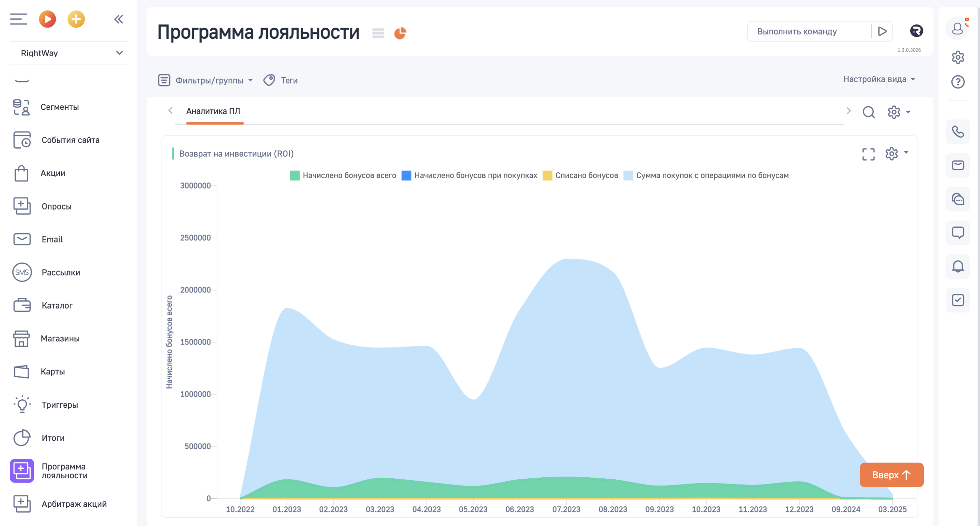This screenshot has height=526, width=980.
Task: Open the notifications bell icon
Action: 958,266
